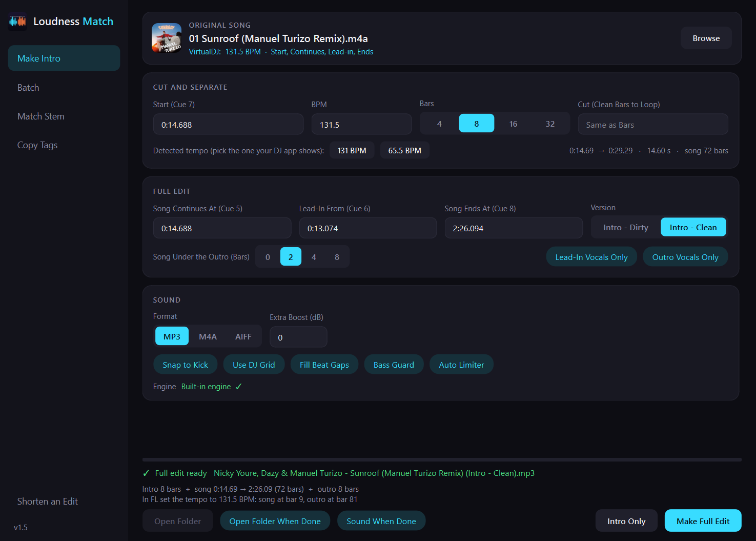Click the Extra Boost (dB) field

[x=298, y=337]
